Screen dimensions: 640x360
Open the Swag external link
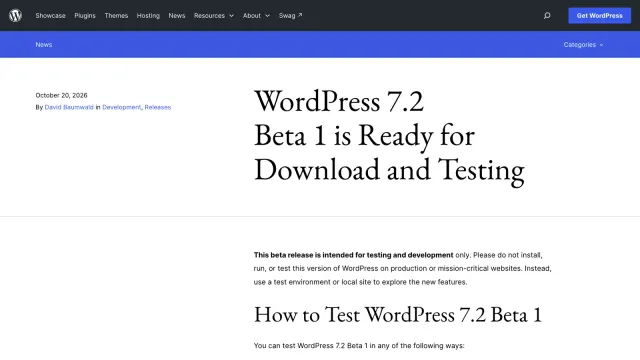click(x=291, y=16)
